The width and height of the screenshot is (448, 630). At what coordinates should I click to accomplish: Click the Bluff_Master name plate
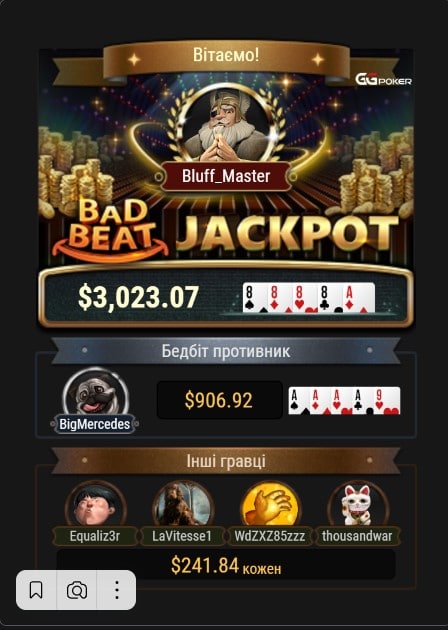pyautogui.click(x=226, y=176)
